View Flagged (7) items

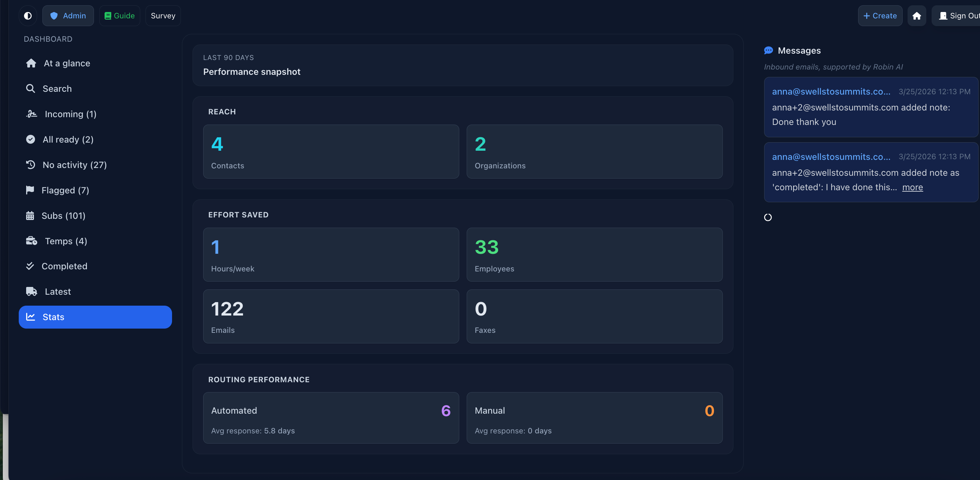click(65, 190)
